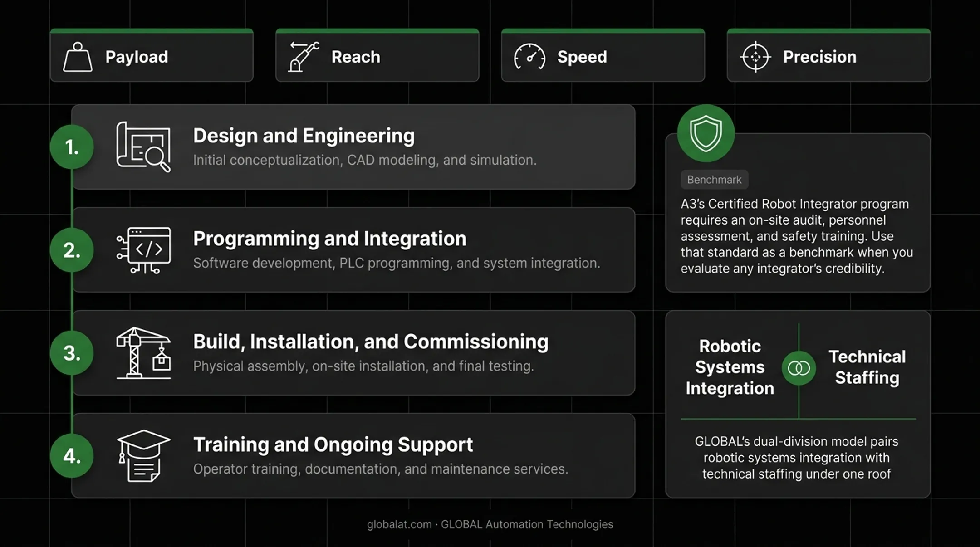980x547 pixels.
Task: Click the Speed gauge icon
Action: [529, 57]
